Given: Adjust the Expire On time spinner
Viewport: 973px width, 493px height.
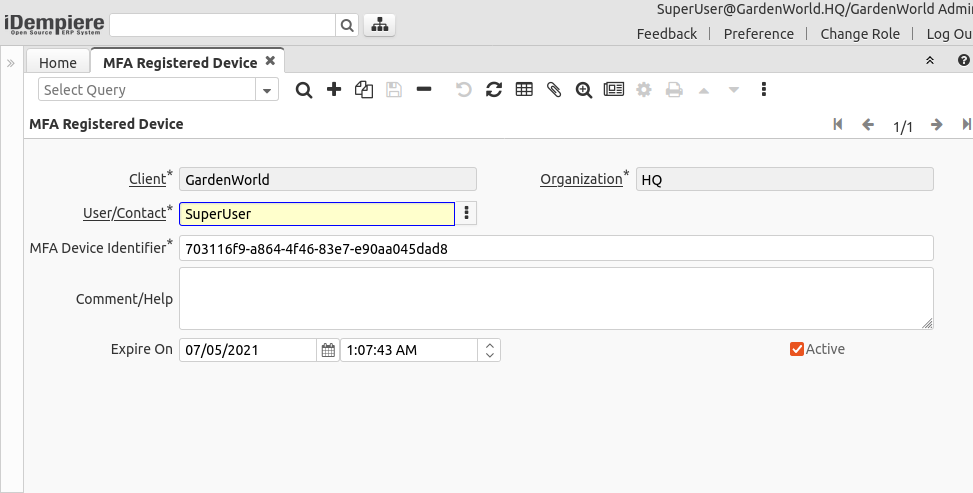Looking at the screenshot, I should click(x=489, y=350).
